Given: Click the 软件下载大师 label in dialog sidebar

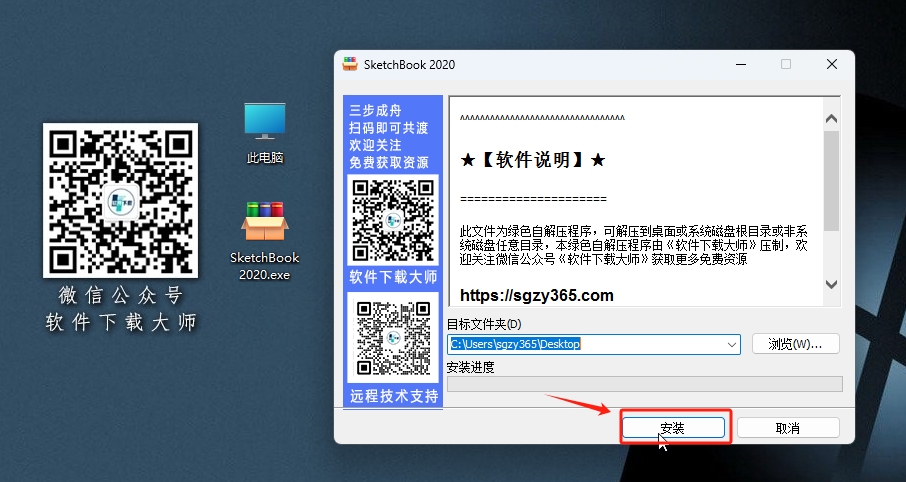Looking at the screenshot, I should coord(393,277).
